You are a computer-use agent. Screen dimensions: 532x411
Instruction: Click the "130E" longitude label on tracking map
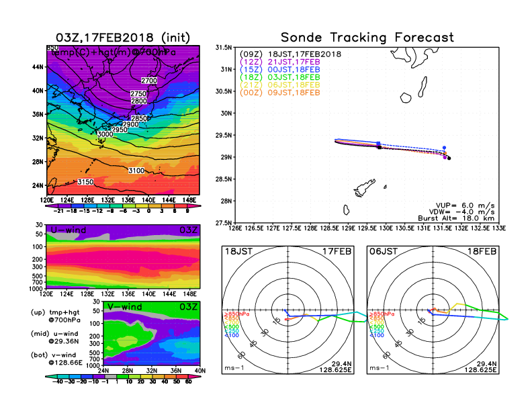tap(386, 228)
